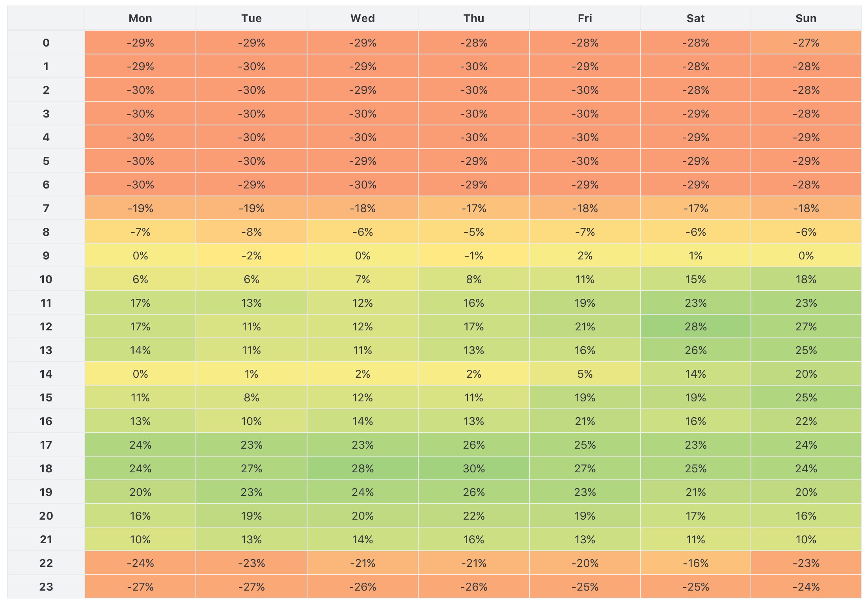Screen dimensions: 868x604
Task: Select the -17% cell at Thu hour 7
Action: pyautogui.click(x=473, y=208)
